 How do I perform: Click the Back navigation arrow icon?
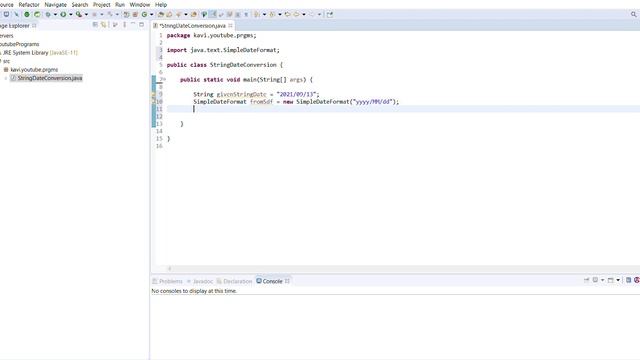(296, 14)
